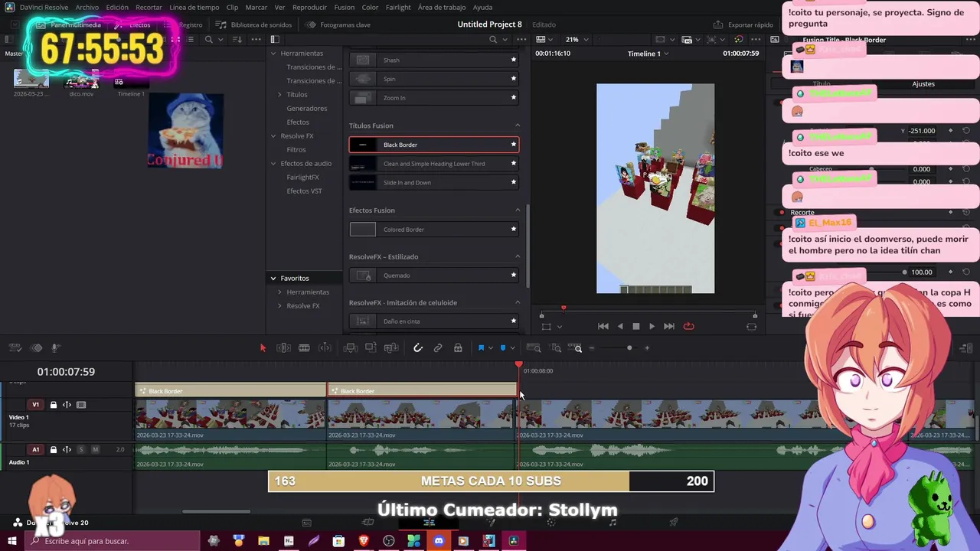
Task: Collapse the Títulos Fusion section
Action: (x=517, y=126)
